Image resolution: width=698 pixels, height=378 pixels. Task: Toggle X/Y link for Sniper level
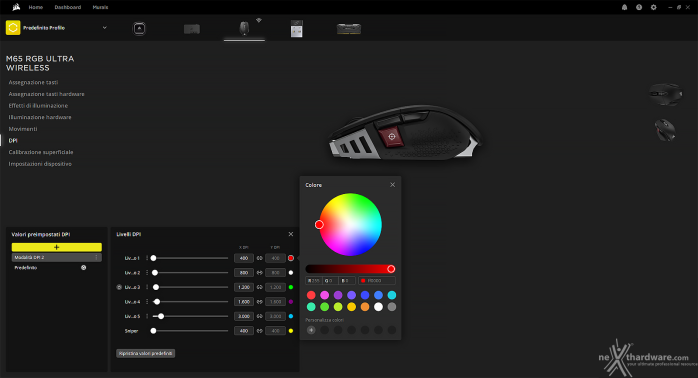pyautogui.click(x=260, y=331)
